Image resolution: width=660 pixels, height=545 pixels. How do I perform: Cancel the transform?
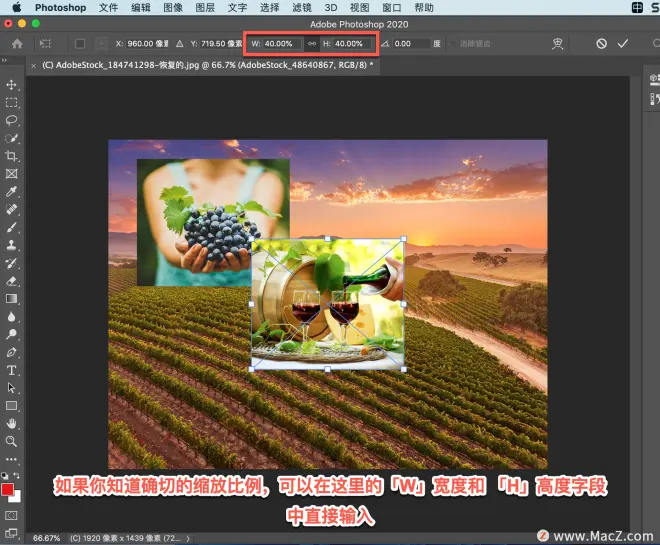pos(601,44)
